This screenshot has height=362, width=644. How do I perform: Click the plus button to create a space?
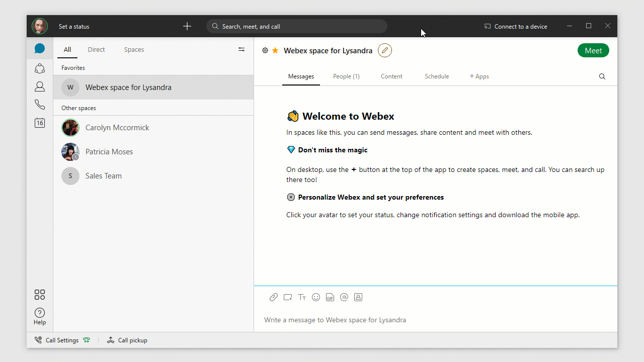(187, 26)
